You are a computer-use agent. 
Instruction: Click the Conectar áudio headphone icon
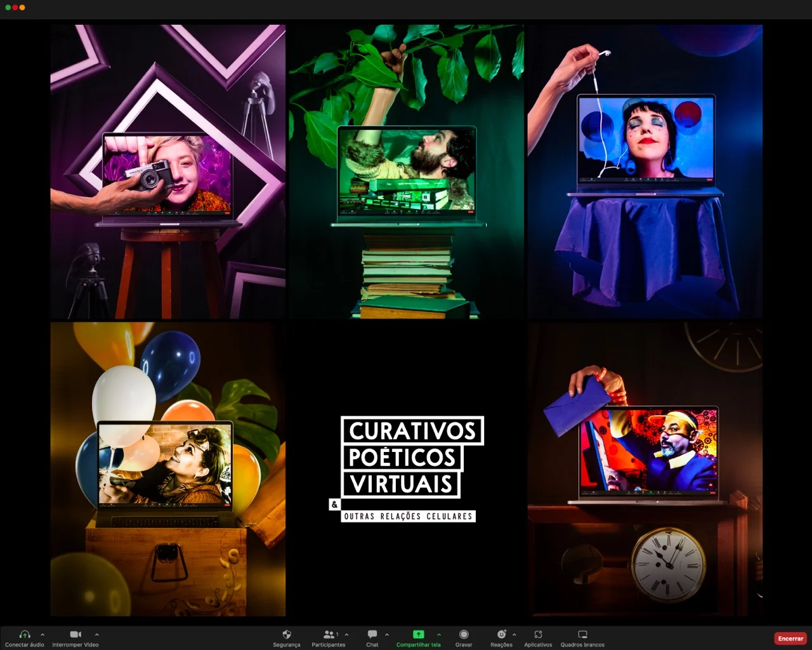25,635
